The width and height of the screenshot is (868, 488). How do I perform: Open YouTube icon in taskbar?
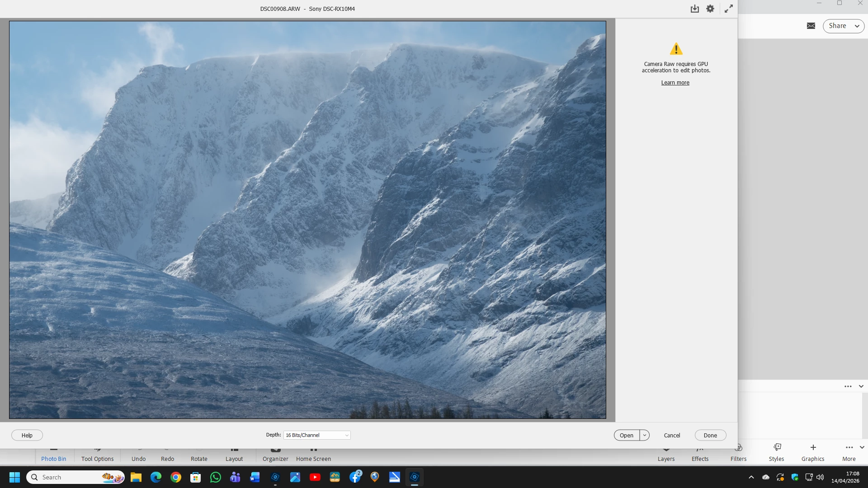tap(315, 477)
